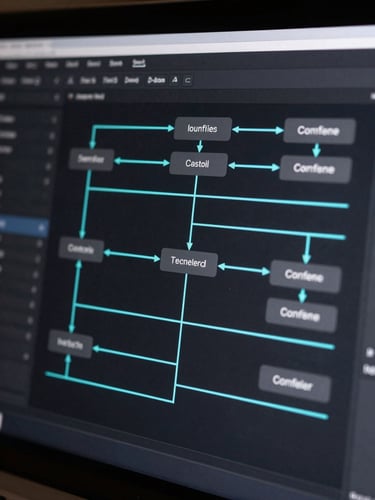This screenshot has width=375, height=500.
Task: Click the 'D-don' toolbar button
Action: (156, 80)
